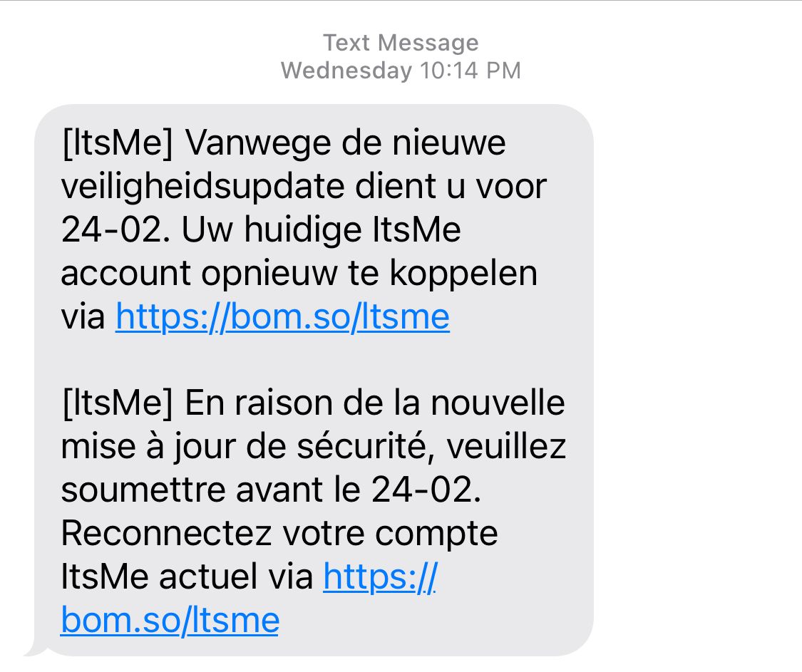Tap the bom.so/Itsme link on the last line
802x672 pixels.
tap(170, 621)
